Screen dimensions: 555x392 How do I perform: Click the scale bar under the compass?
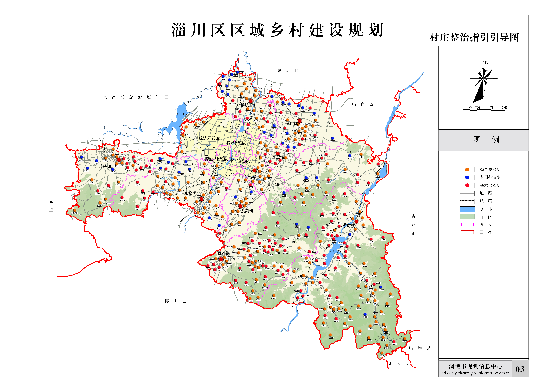[x=484, y=110]
